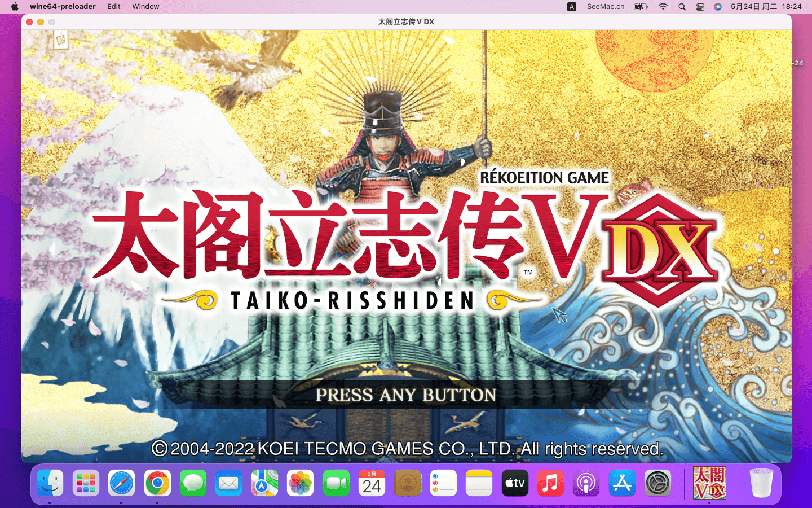Open the battery status menu
Screen dimensions: 812x508
point(641,7)
